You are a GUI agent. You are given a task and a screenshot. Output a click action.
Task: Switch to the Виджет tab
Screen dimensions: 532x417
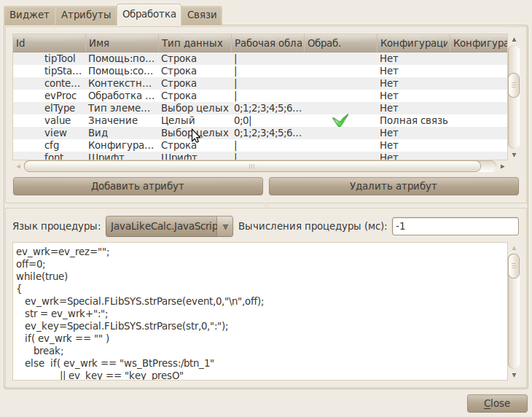click(x=29, y=14)
